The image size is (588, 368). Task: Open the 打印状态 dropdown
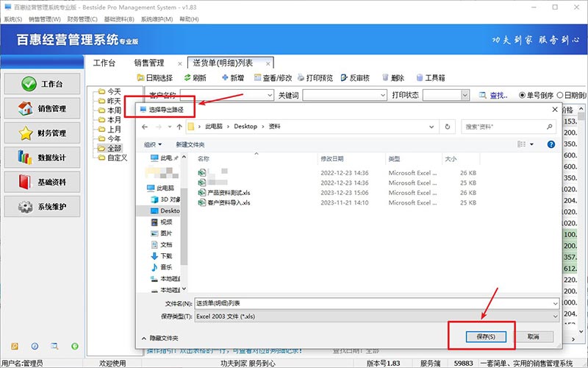(x=465, y=96)
